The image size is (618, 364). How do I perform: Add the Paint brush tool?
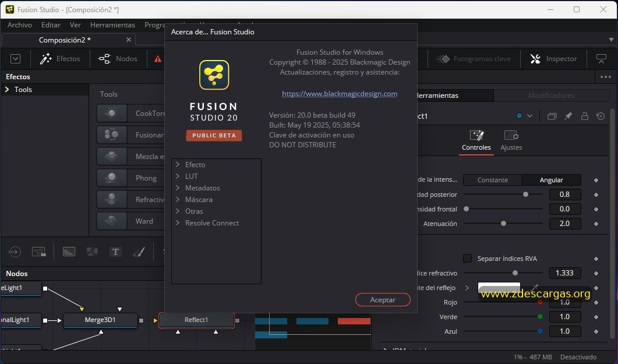point(139,252)
